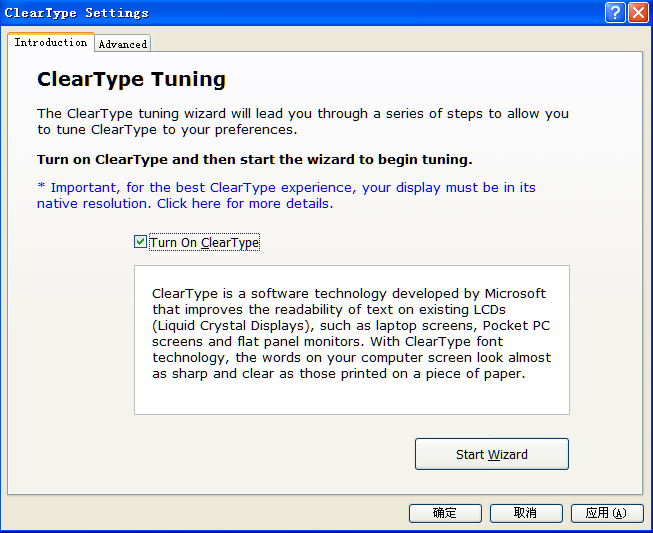
Task: Select the Introduction tab
Action: click(51, 42)
